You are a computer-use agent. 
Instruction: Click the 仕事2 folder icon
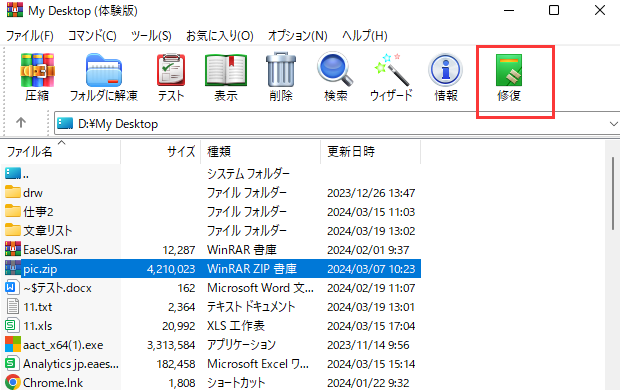click(x=13, y=211)
